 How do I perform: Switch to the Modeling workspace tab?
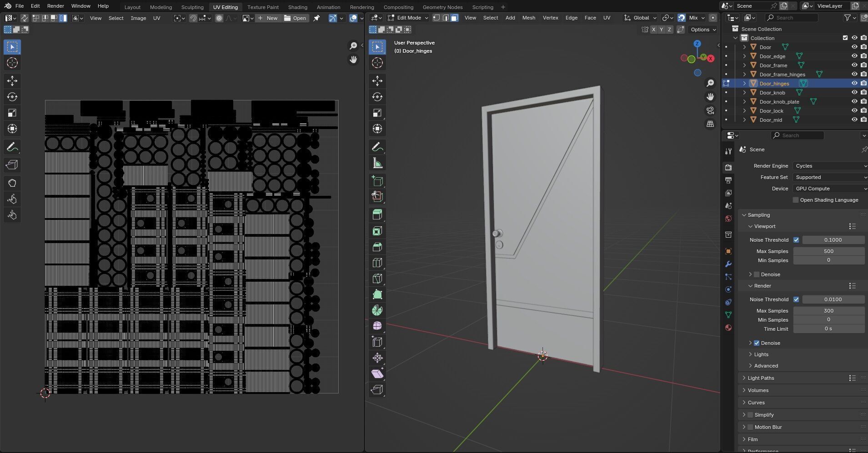(x=161, y=7)
